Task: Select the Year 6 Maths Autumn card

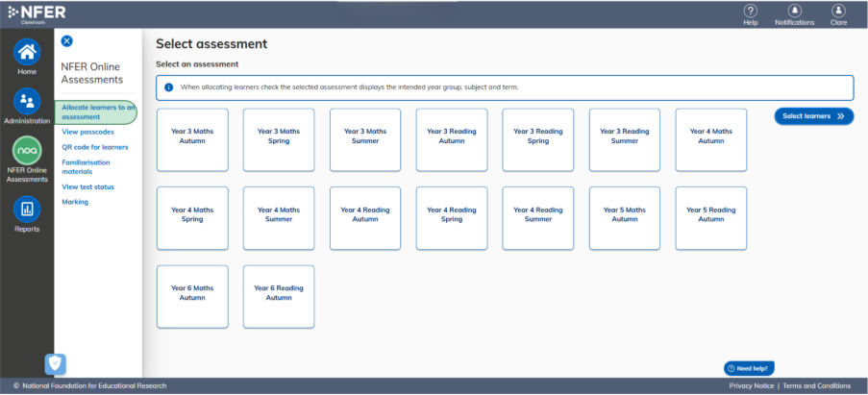Action: [192, 297]
